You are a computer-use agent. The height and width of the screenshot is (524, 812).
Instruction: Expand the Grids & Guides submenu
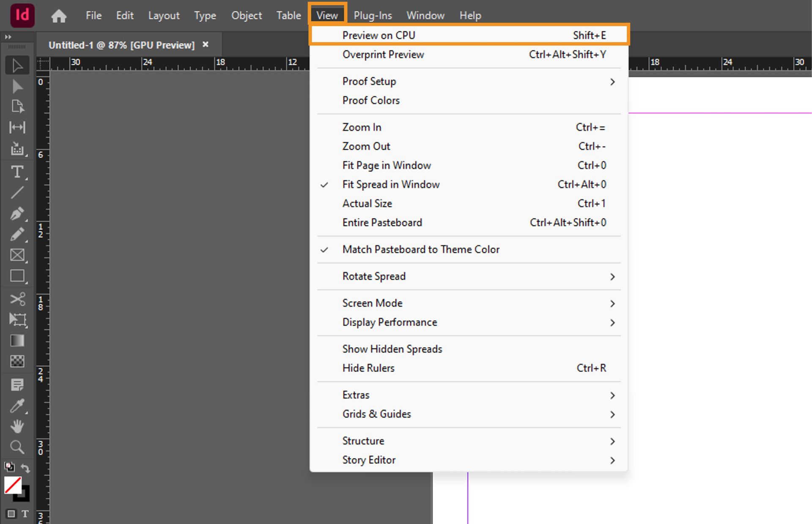(376, 414)
